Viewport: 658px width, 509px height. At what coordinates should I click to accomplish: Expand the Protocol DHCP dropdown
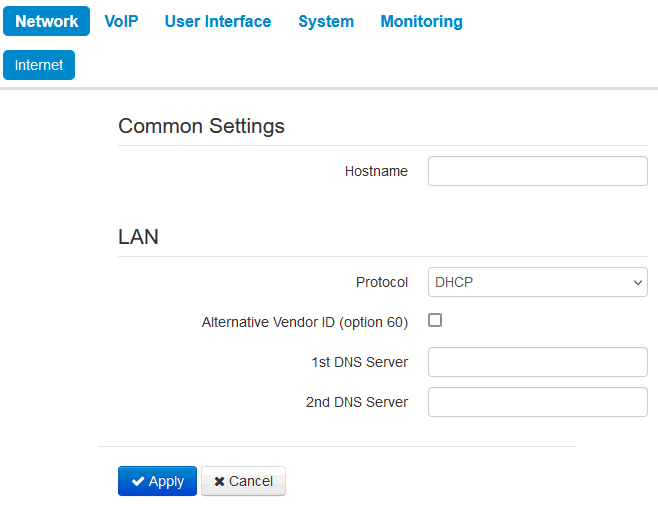point(537,282)
